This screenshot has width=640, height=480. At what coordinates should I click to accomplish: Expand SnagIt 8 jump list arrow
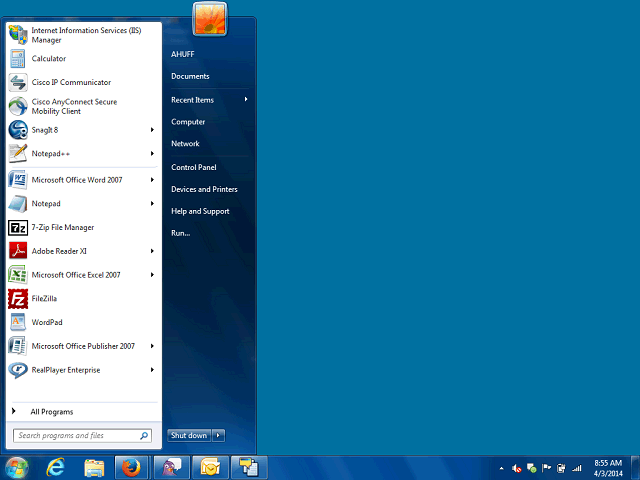coord(152,130)
